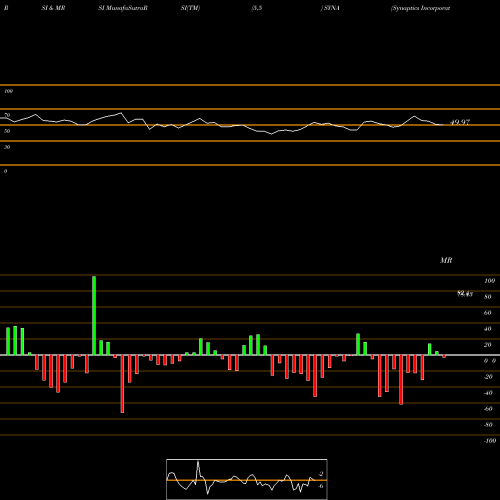The image size is (500, 500).
Task: Click the MR axis label 80
Action: coord(488,297)
